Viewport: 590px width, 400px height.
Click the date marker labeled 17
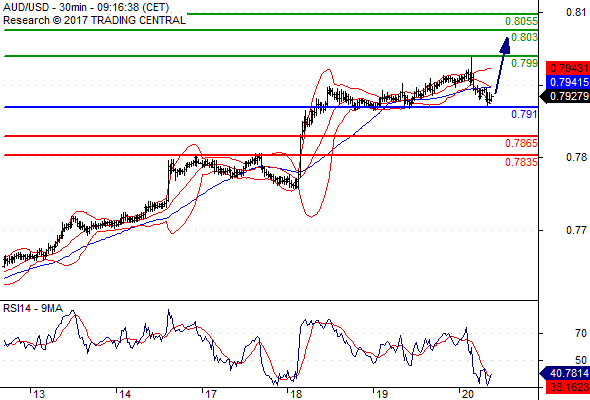pos(211,394)
